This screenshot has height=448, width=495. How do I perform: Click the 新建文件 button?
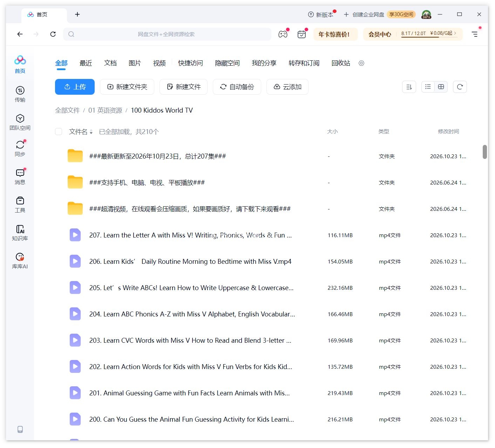pyautogui.click(x=183, y=87)
